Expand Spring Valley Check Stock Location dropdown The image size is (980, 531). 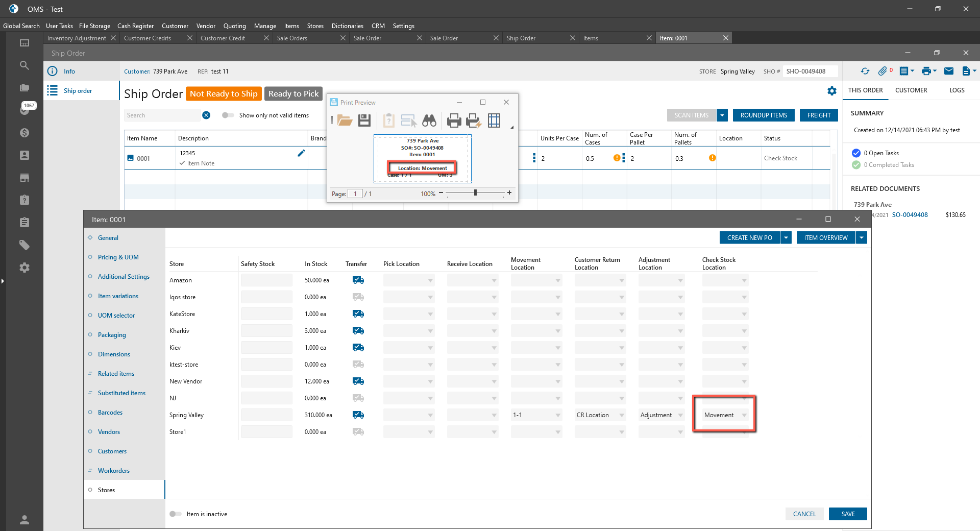tap(744, 415)
